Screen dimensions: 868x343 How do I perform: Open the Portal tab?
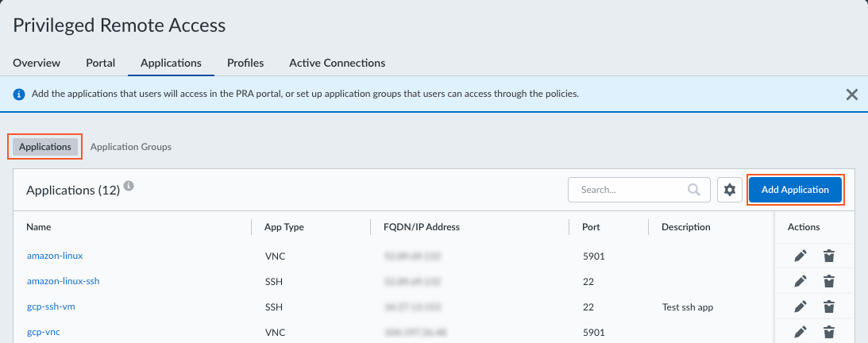pos(100,63)
